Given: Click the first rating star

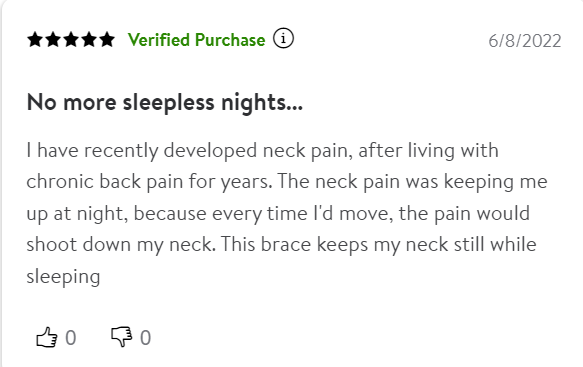Looking at the screenshot, I should pyautogui.click(x=35, y=39).
